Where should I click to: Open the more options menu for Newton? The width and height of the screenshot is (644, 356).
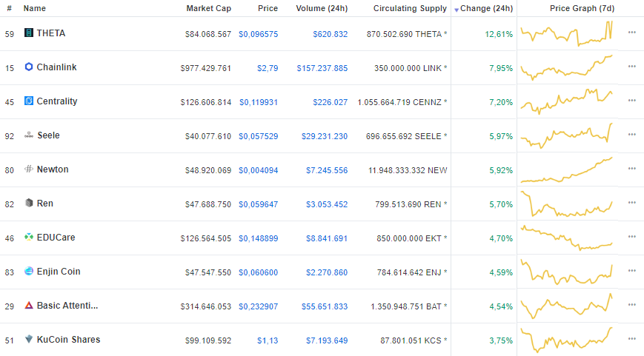(631, 169)
